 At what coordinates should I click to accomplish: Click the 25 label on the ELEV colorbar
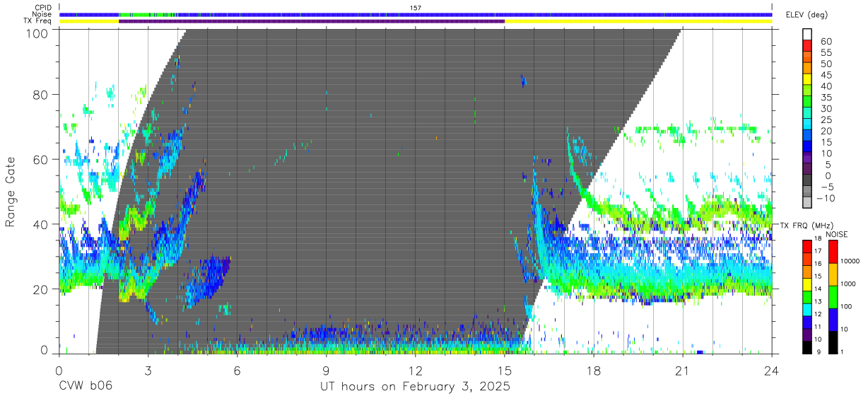coord(826,120)
